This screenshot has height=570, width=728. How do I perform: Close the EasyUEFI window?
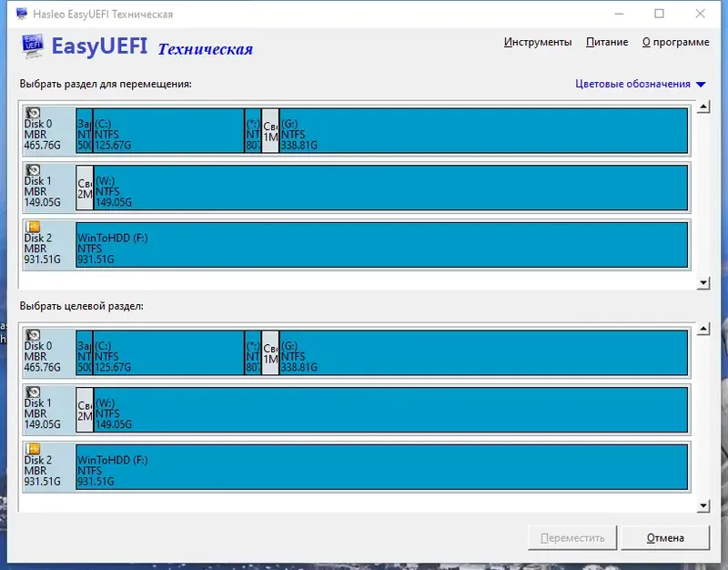click(700, 14)
